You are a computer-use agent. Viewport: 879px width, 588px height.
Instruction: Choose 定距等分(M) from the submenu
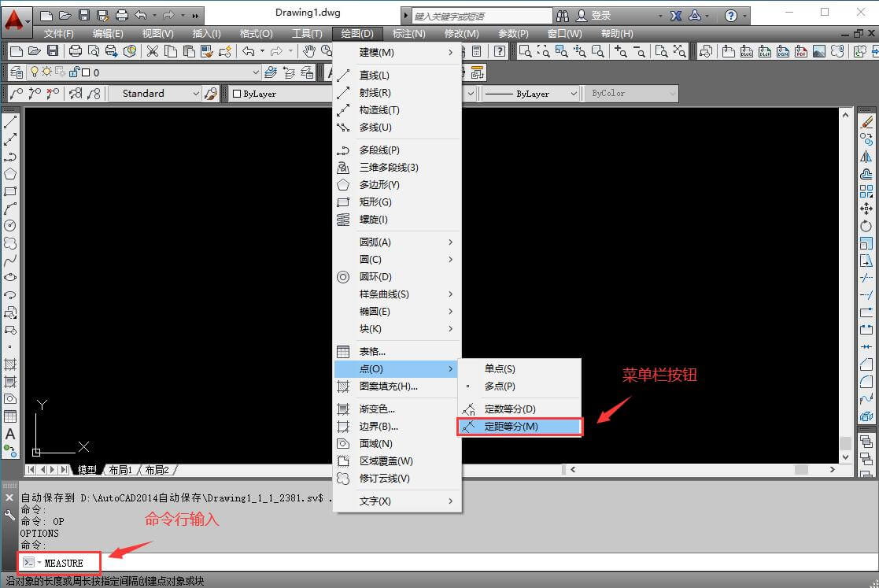[x=519, y=427]
